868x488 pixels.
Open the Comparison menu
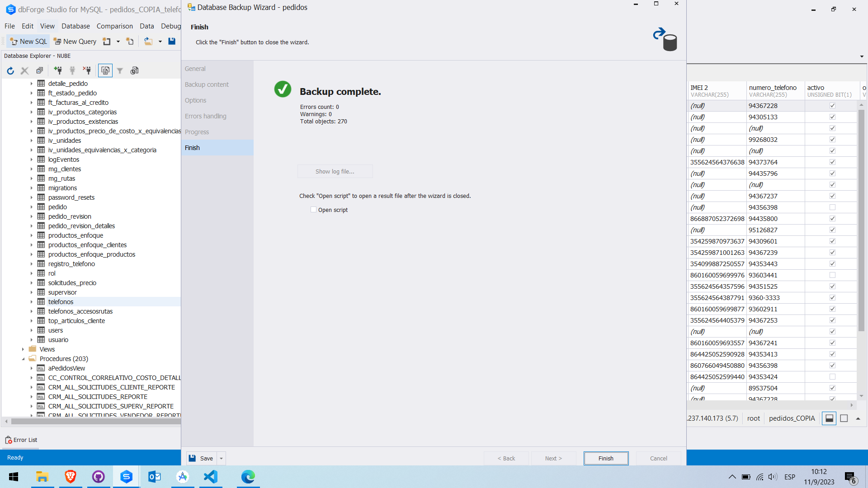(x=114, y=26)
